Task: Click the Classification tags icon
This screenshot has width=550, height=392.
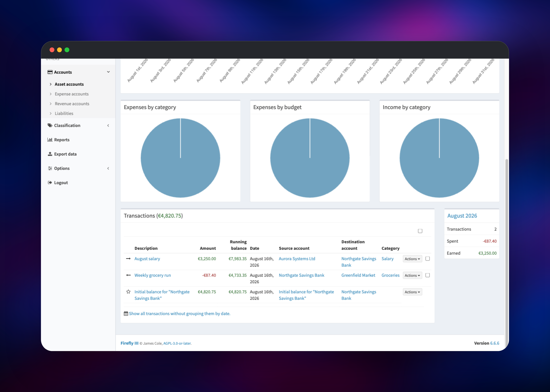Action: (50, 125)
